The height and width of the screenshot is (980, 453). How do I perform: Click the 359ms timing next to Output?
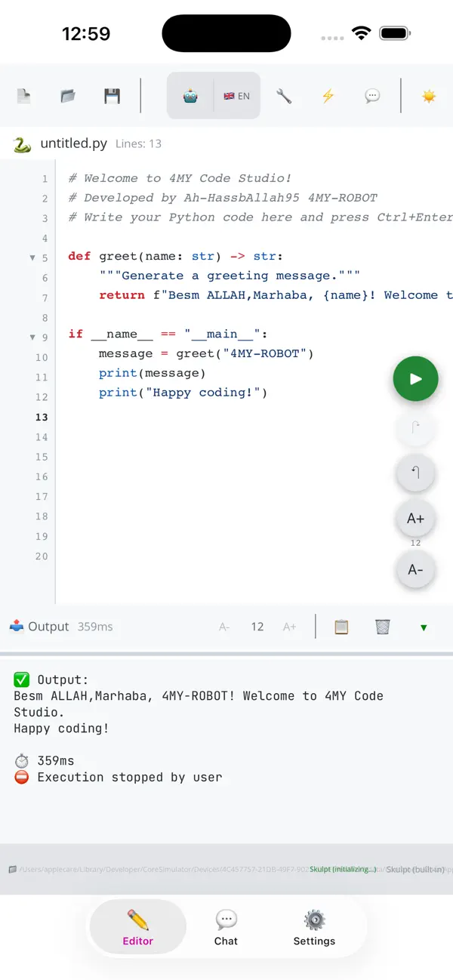click(95, 627)
